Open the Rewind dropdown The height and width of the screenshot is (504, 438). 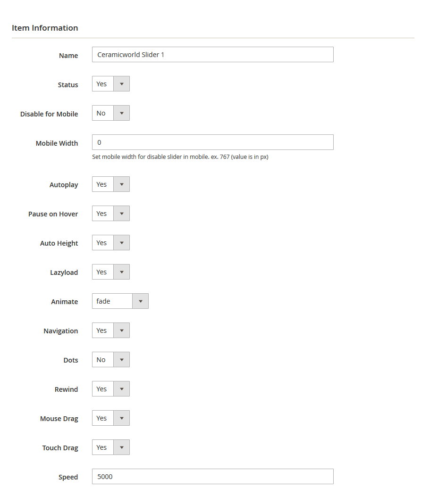[111, 389]
